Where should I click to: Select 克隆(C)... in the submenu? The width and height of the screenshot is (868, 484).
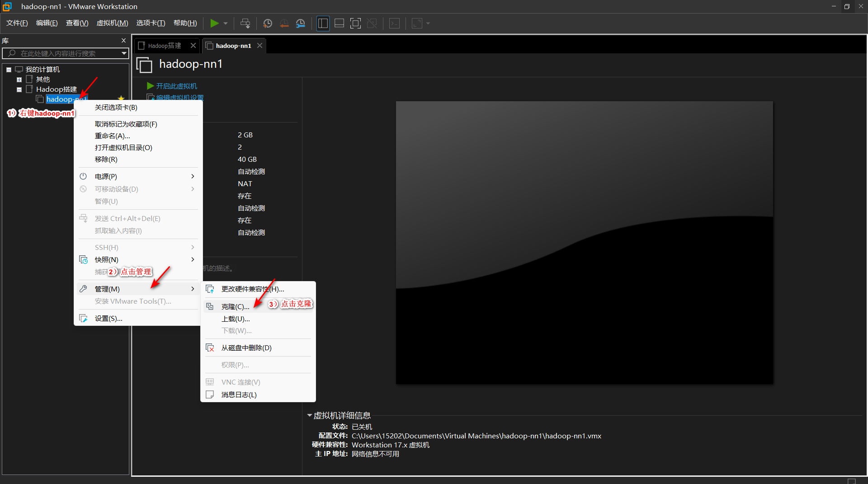click(x=235, y=306)
